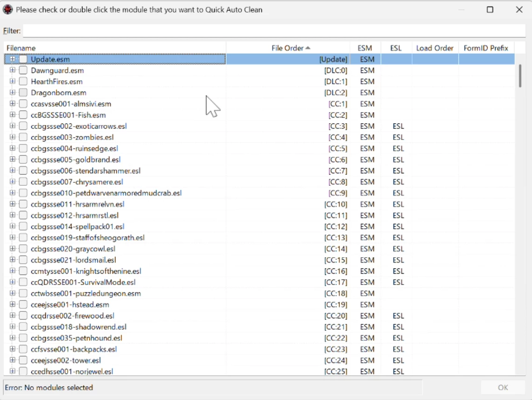
Task: Tick ccQDRSSE001-SurvivalMode.esl checkbox
Action: point(23,282)
